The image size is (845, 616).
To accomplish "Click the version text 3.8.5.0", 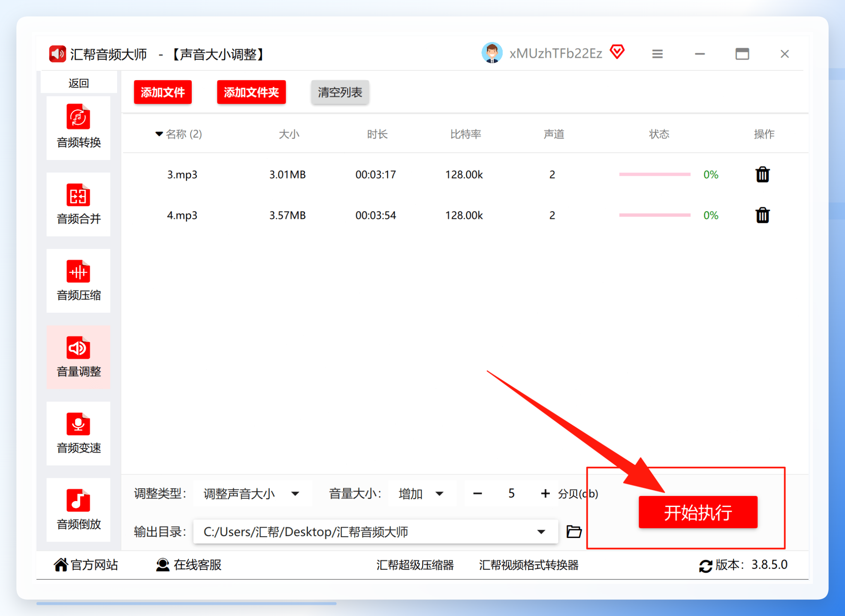I will tap(769, 565).
